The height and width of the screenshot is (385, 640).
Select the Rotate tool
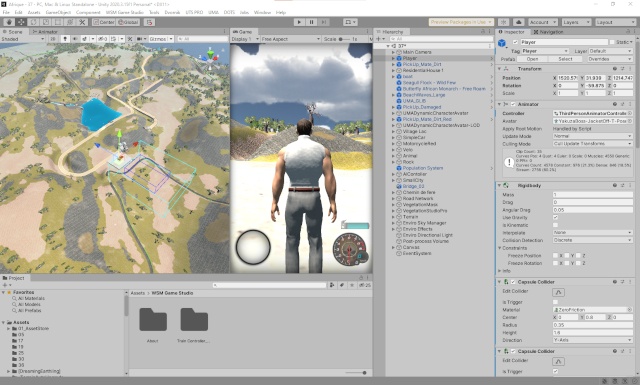33,22
